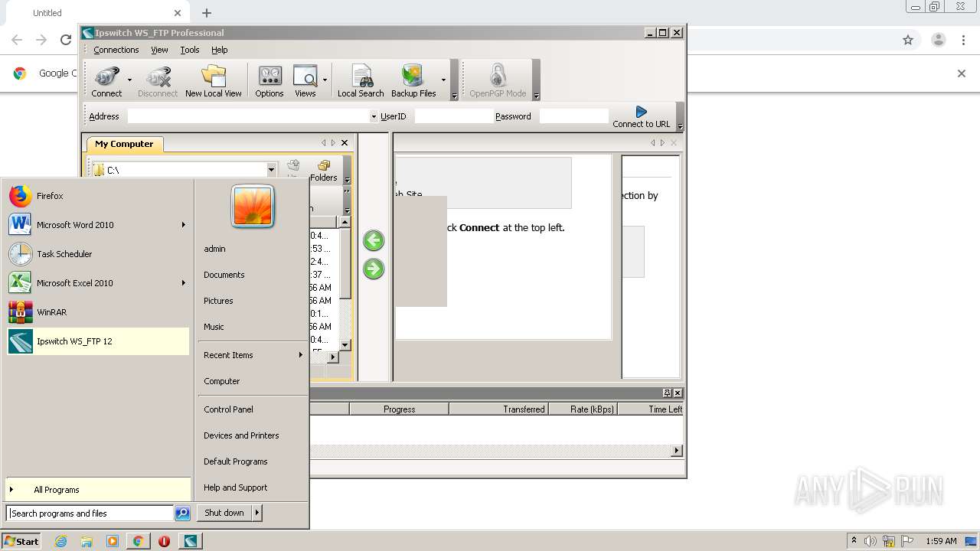Open Internet Explorer from the taskbar
The width and height of the screenshot is (980, 551).
[61, 541]
